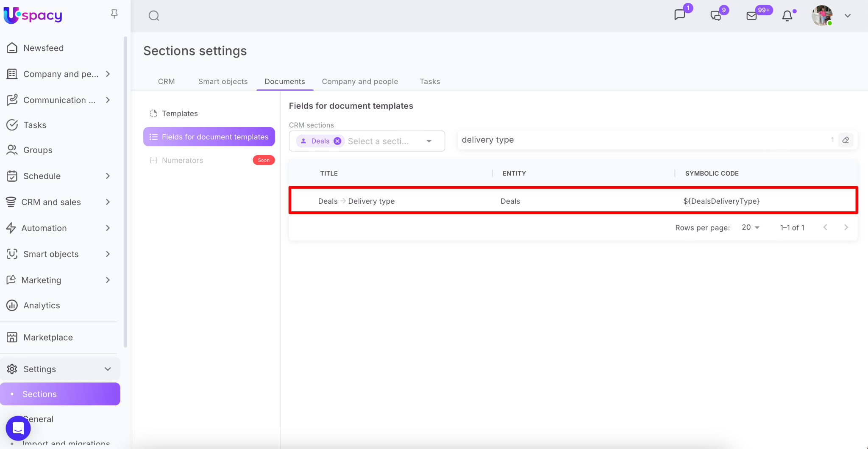Change the rows per page dropdown
The width and height of the screenshot is (868, 449).
[x=751, y=227]
